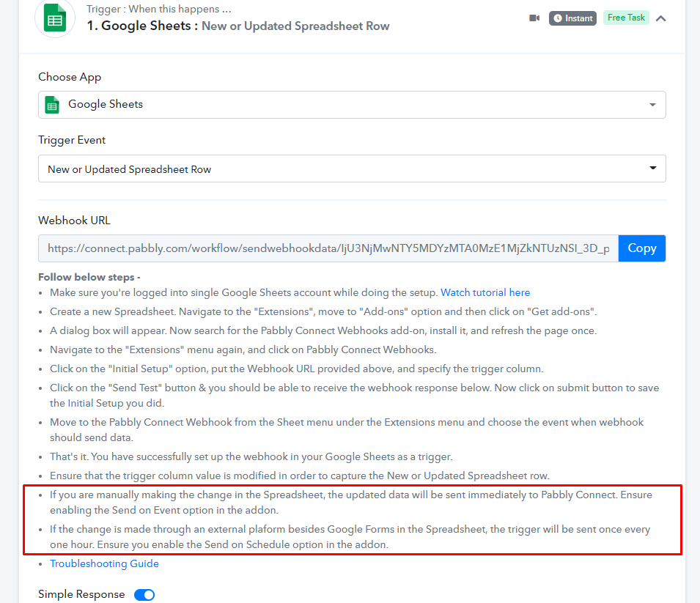
Task: Click the 'Trigger : When this happens ...' text
Action: [x=159, y=9]
